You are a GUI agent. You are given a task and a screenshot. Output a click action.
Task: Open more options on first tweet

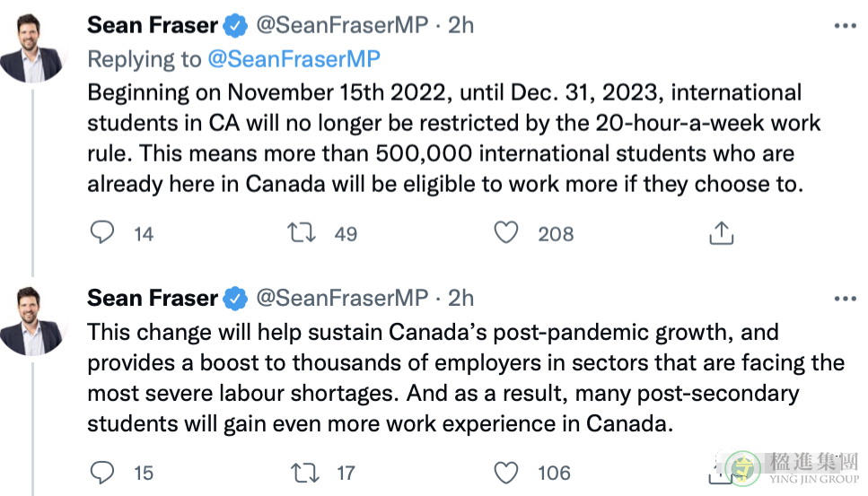point(846,26)
